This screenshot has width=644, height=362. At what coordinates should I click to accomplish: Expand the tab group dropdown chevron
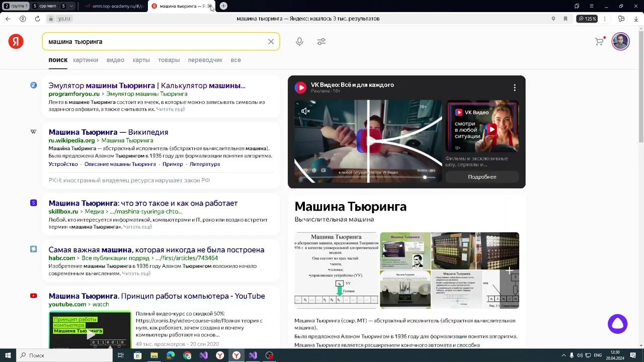coord(71,6)
